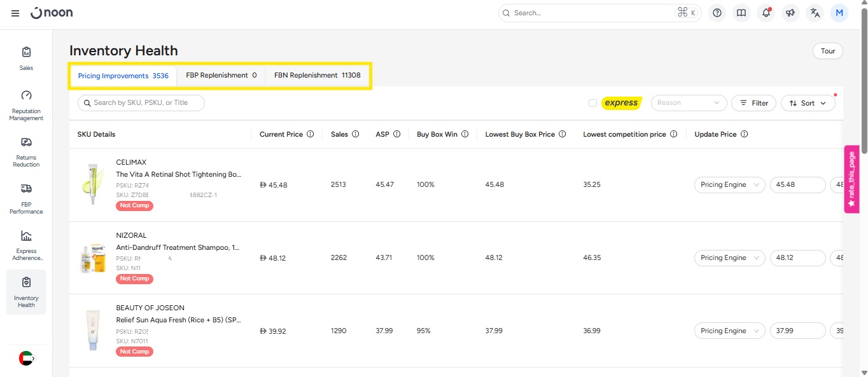
Task: Expand the Reason dropdown
Action: 689,103
